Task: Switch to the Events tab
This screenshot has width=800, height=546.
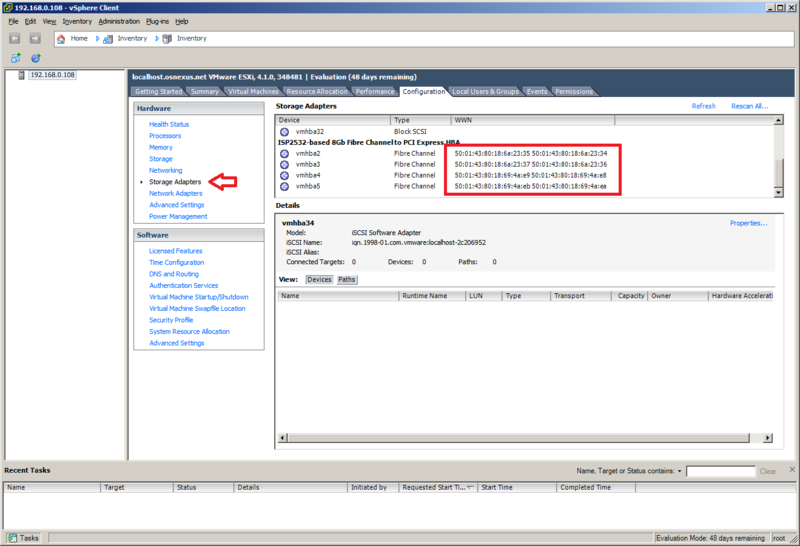Action: coord(537,91)
